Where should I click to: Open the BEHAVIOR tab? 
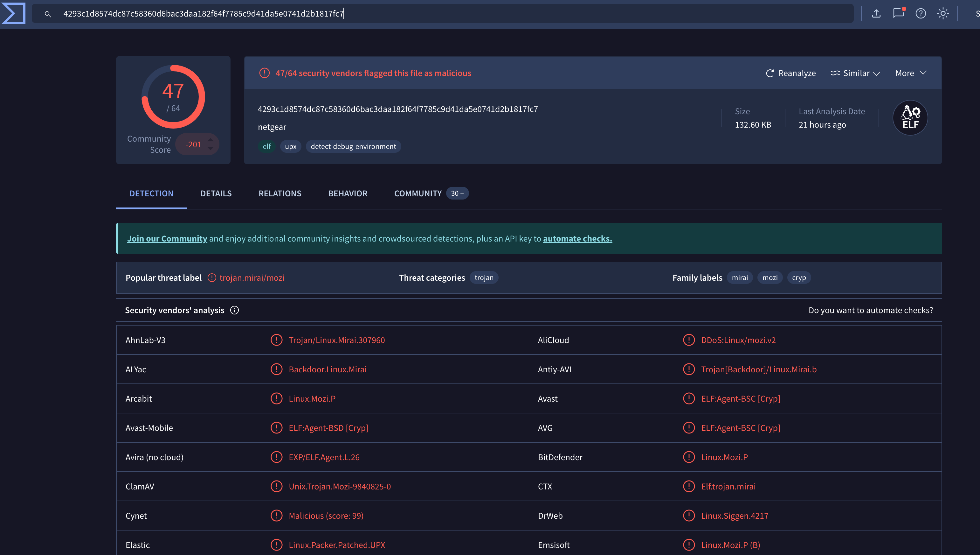[x=348, y=193]
